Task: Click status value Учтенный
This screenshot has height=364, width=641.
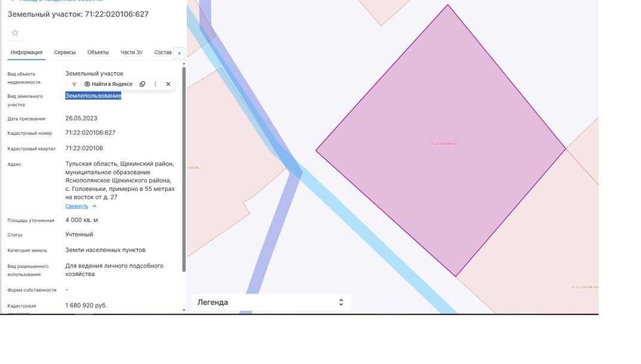Action: (79, 235)
